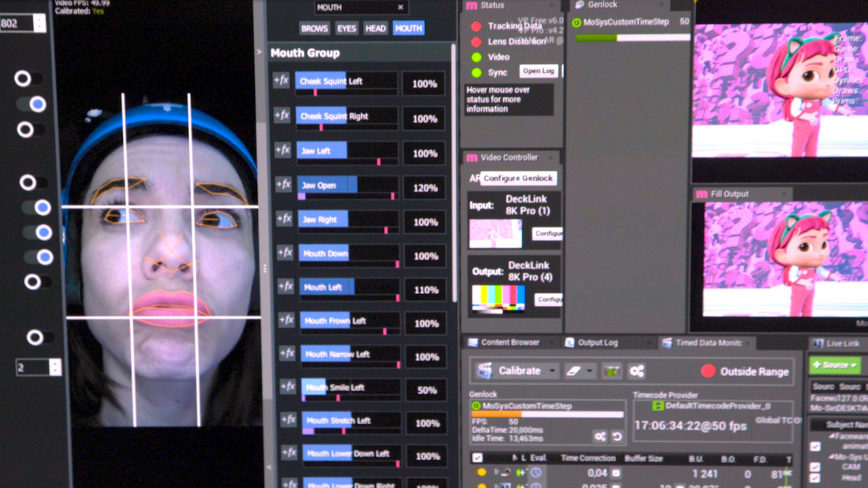The image size is (868, 488).
Task: Click the Open Log button
Action: 538,71
